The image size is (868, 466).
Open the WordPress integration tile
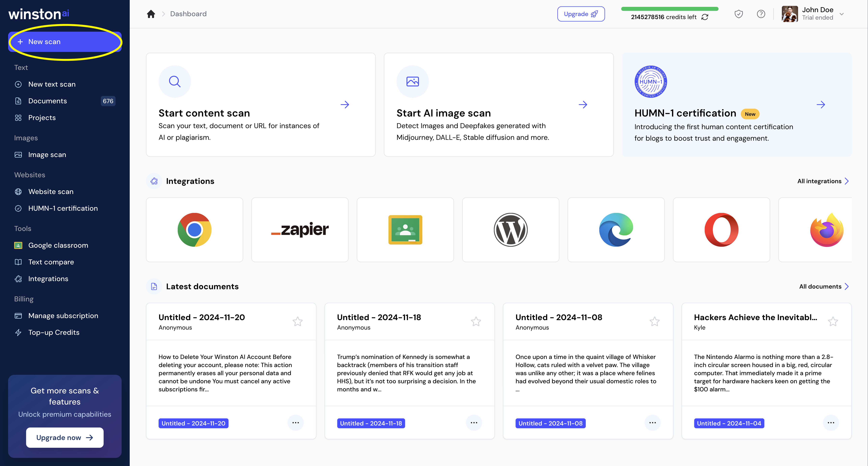[510, 229]
